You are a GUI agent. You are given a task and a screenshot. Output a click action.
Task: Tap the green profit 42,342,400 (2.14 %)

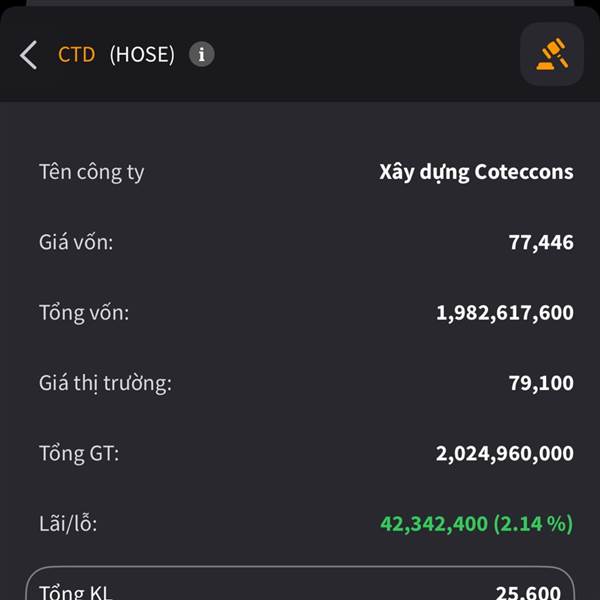click(x=477, y=524)
